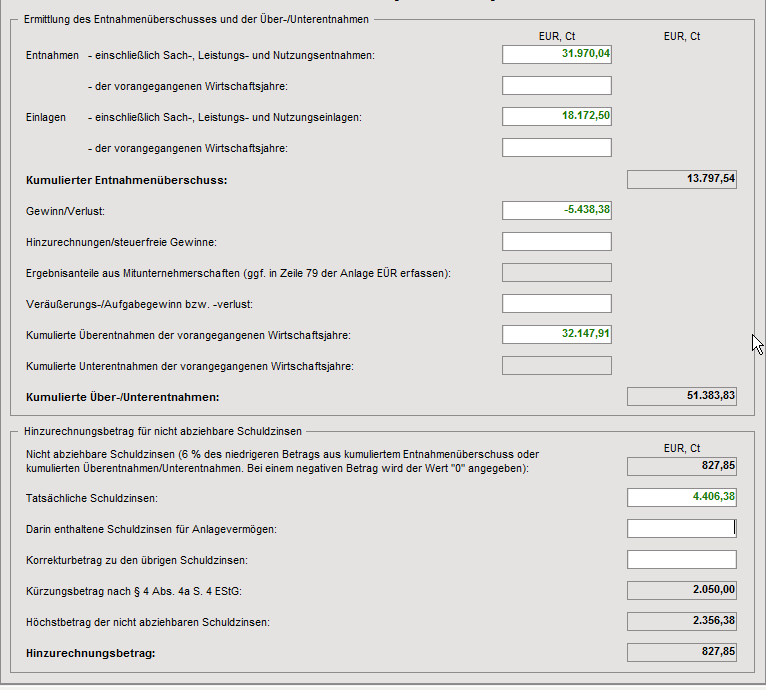Focus empty Einlagen previous-years (vorangegangene Wirtschaftsjahre) field
This screenshot has width=766, height=690.
click(556, 148)
